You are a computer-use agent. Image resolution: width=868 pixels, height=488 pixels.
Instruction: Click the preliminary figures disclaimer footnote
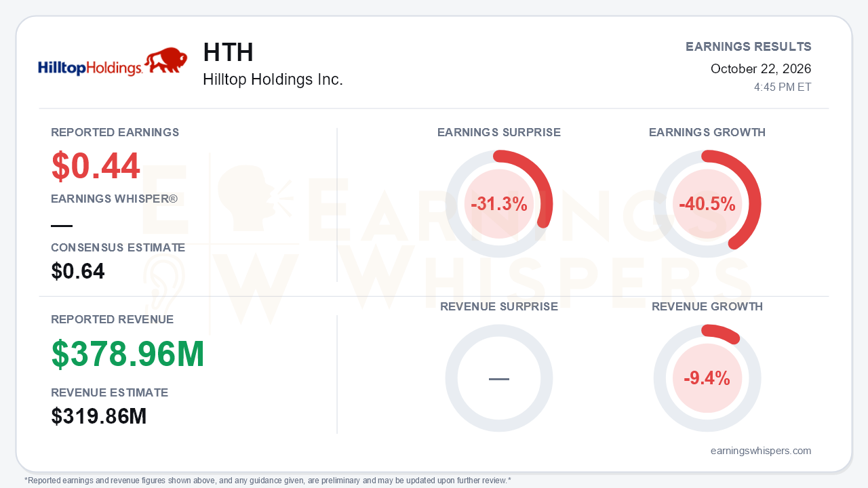pyautogui.click(x=268, y=481)
